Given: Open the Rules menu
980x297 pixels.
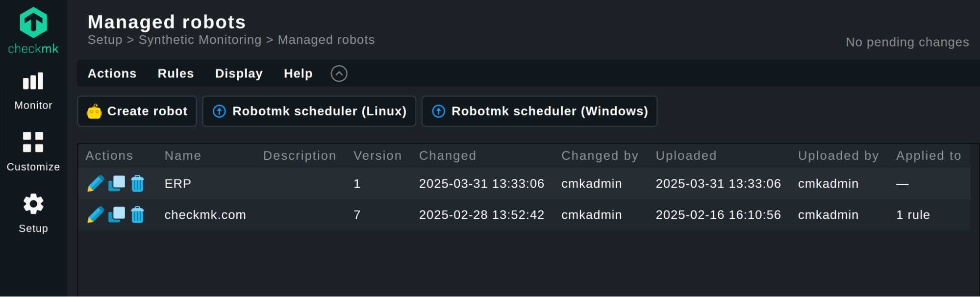Looking at the screenshot, I should pos(176,74).
